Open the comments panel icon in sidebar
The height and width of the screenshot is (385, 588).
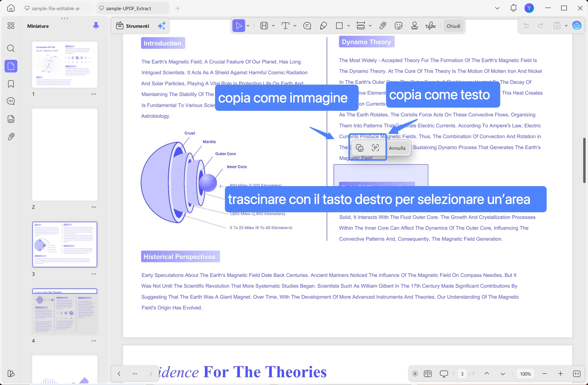[x=11, y=101]
